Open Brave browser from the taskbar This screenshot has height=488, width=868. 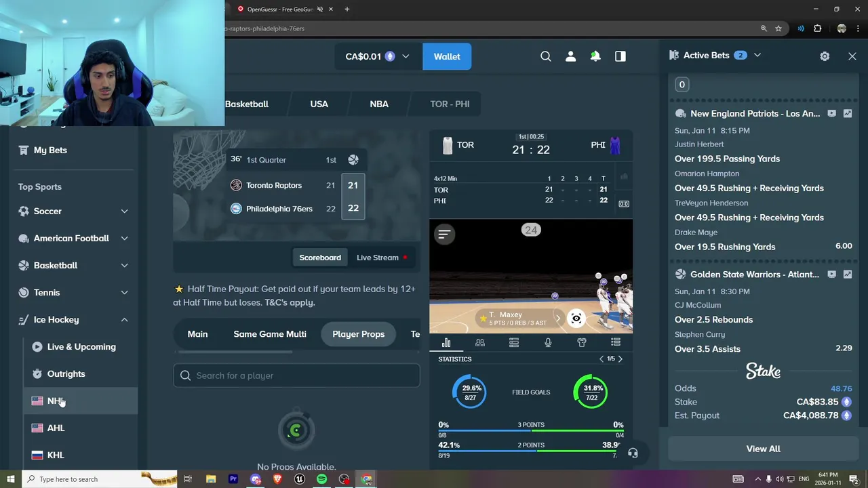pyautogui.click(x=277, y=479)
